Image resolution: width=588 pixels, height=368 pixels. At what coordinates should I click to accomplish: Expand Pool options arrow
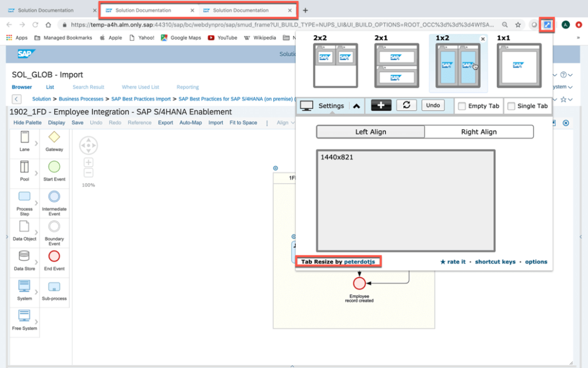[x=36, y=173]
